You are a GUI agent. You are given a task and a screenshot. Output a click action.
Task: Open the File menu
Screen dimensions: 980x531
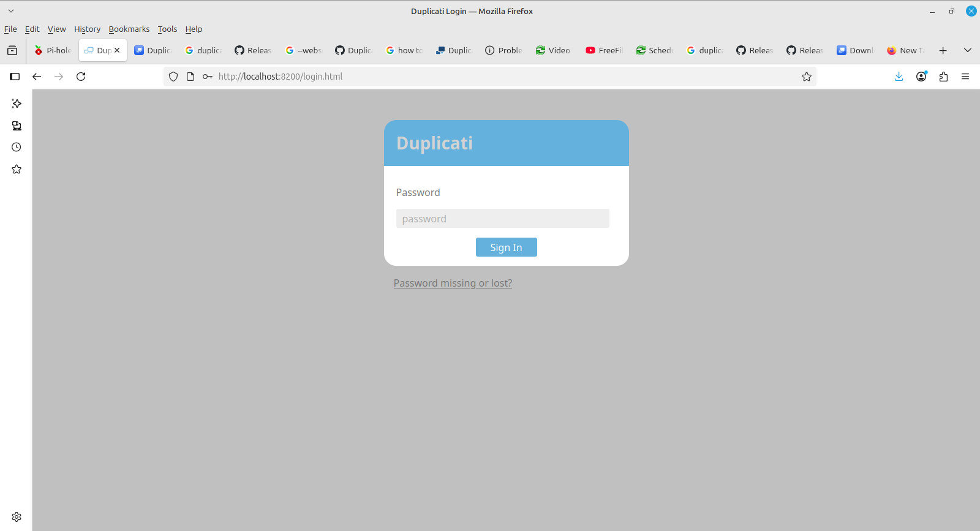[x=10, y=29]
